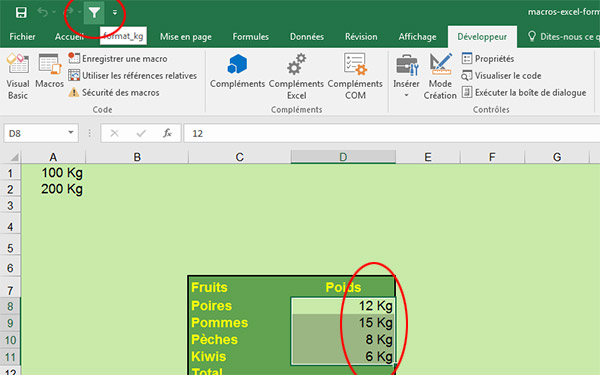This screenshot has width=600, height=375.
Task: Click the Cancel X in formula bar
Action: coord(114,133)
